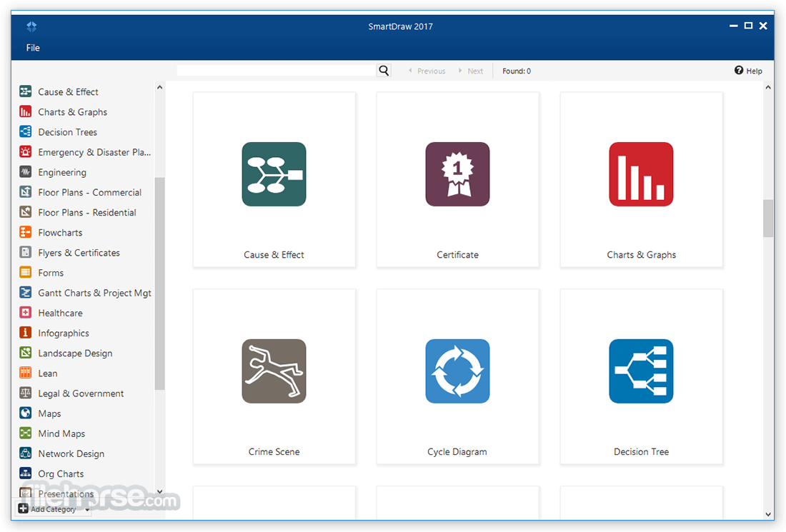This screenshot has width=786, height=532.
Task: Select the Engineering category icon
Action: point(26,171)
